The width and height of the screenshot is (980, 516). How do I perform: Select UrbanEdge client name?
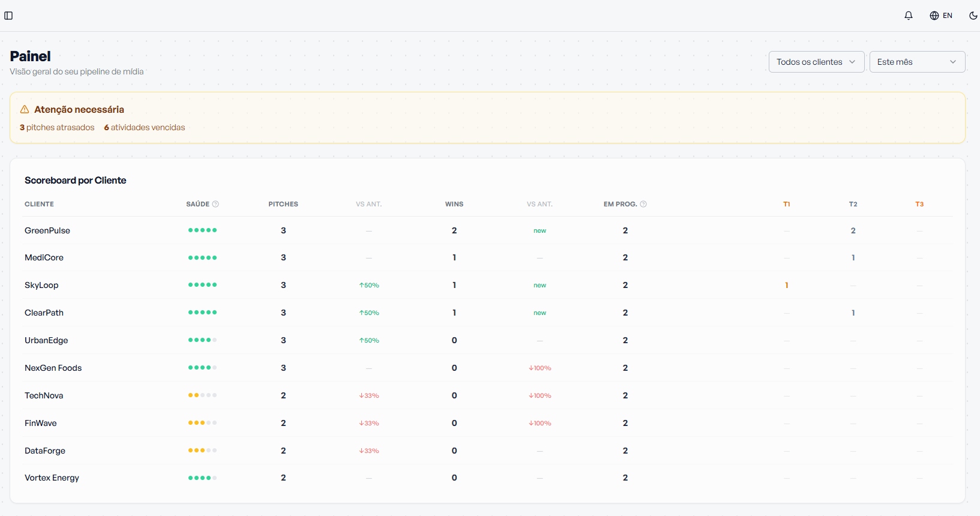46,340
